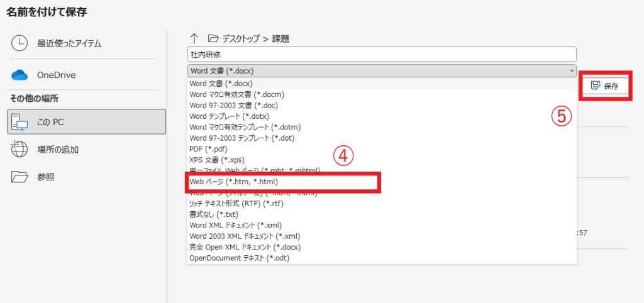Click the 参照 folder icon
This screenshot has height=303, width=644.
(19, 177)
